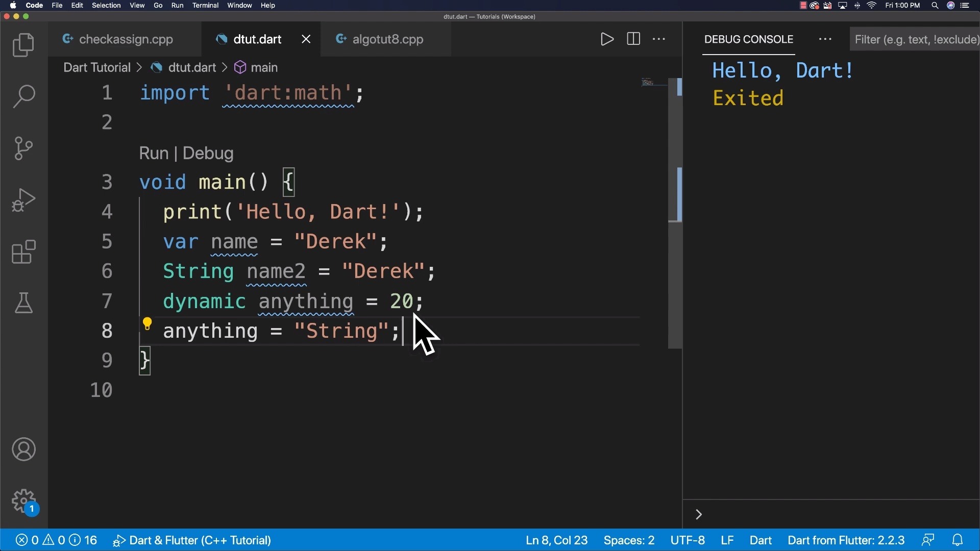Open the Accounts icon in activity bar
The image size is (980, 551).
[23, 449]
